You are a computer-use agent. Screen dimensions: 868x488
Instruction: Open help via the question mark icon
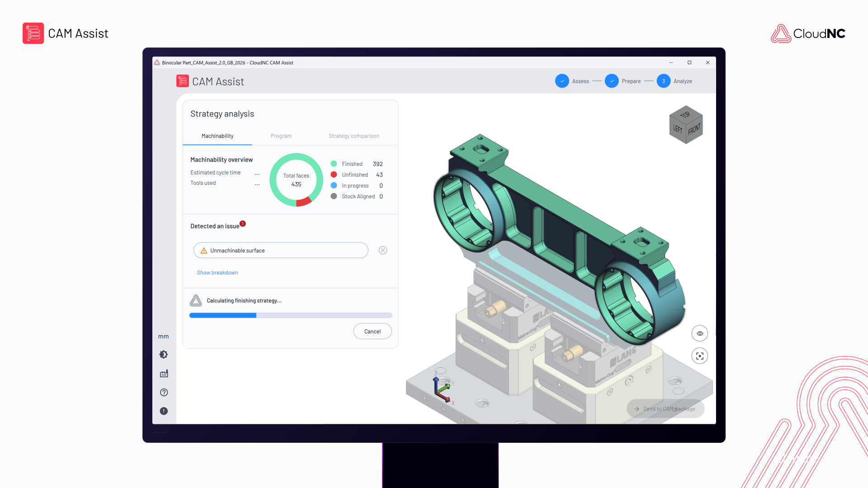(164, 392)
